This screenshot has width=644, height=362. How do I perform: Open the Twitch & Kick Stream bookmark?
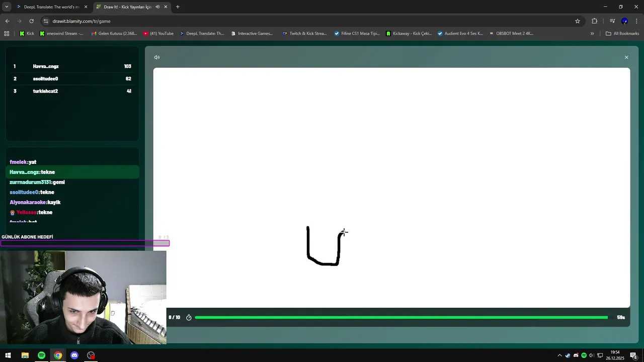pyautogui.click(x=305, y=34)
